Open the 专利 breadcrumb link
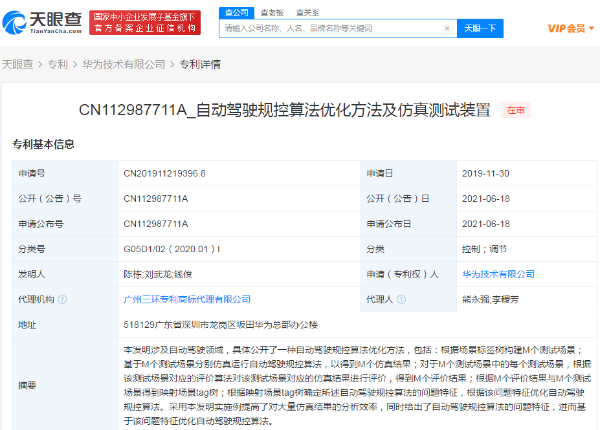 tap(57, 64)
